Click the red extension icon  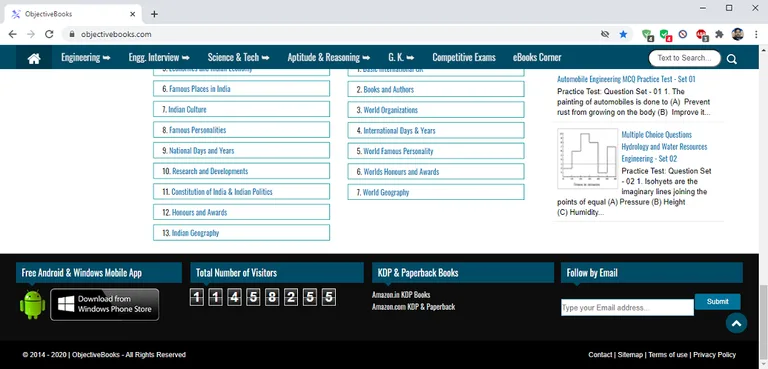[x=701, y=35]
